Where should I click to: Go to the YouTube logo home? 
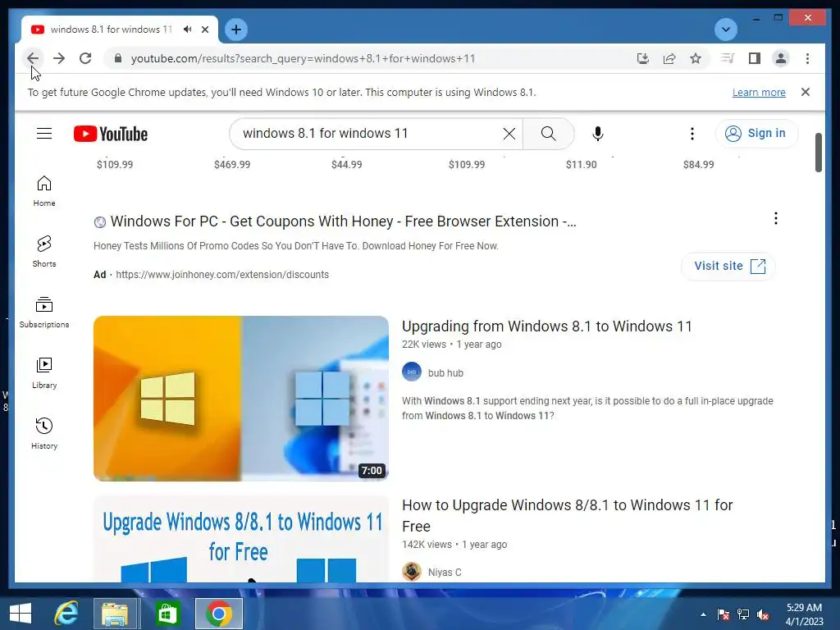click(x=111, y=134)
